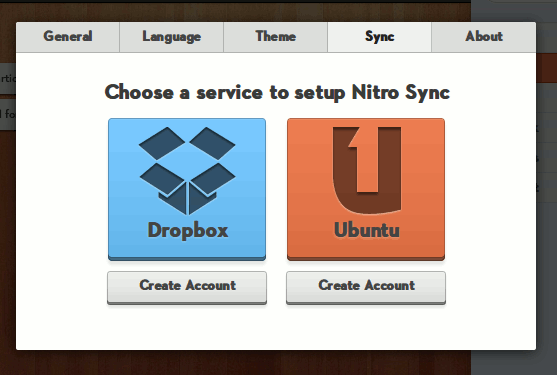Create Account under the Dropbox tile
This screenshot has height=375, width=557.
click(187, 287)
